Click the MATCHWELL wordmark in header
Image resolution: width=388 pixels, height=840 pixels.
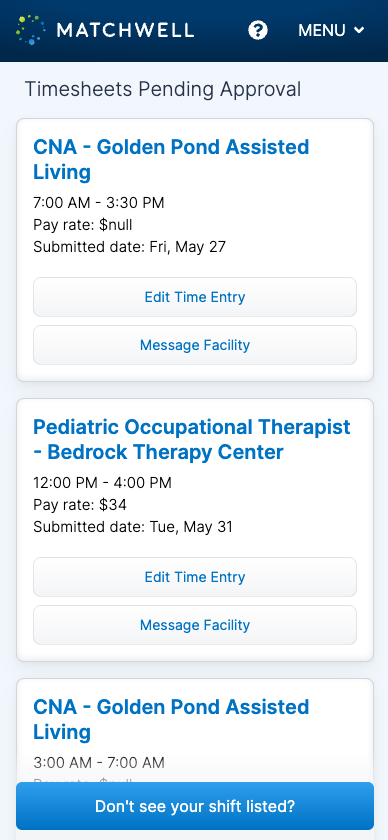pyautogui.click(x=125, y=31)
